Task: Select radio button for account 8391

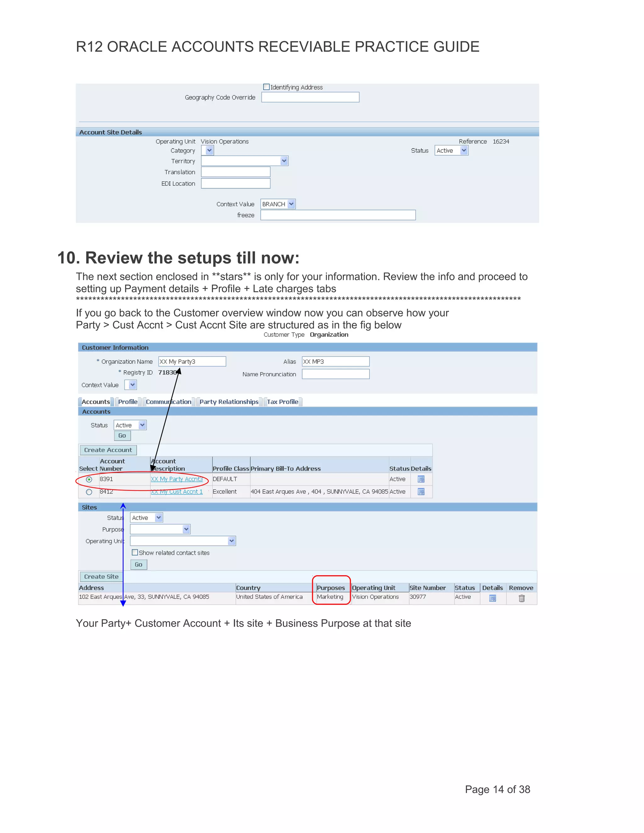Action: pyautogui.click(x=89, y=479)
